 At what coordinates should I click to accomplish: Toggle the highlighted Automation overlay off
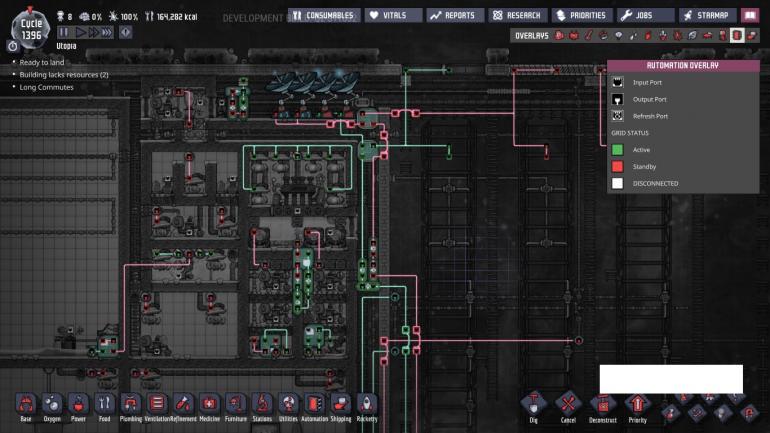point(736,35)
